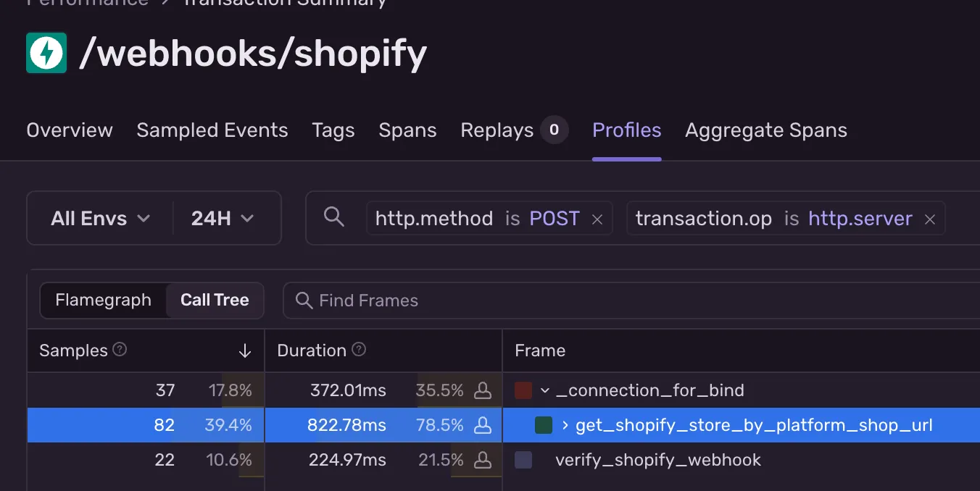Click the verify_shopify_webhook color swatch
Viewport: 980px width, 491px height.
click(523, 460)
